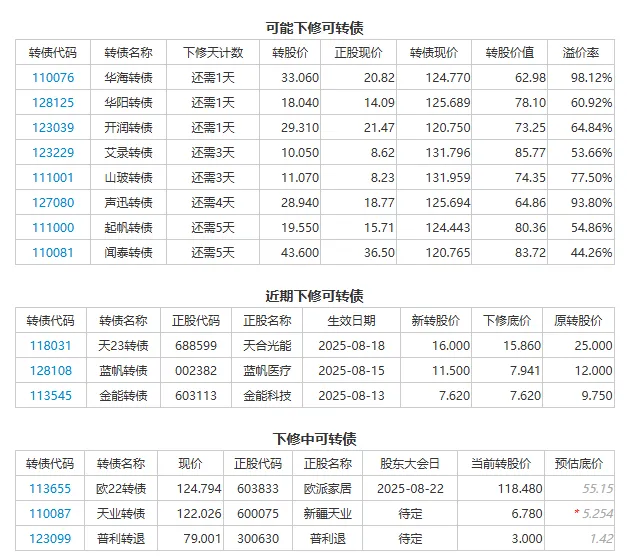Click the 下修底价 column header
This screenshot has width=627, height=558.
507,320
